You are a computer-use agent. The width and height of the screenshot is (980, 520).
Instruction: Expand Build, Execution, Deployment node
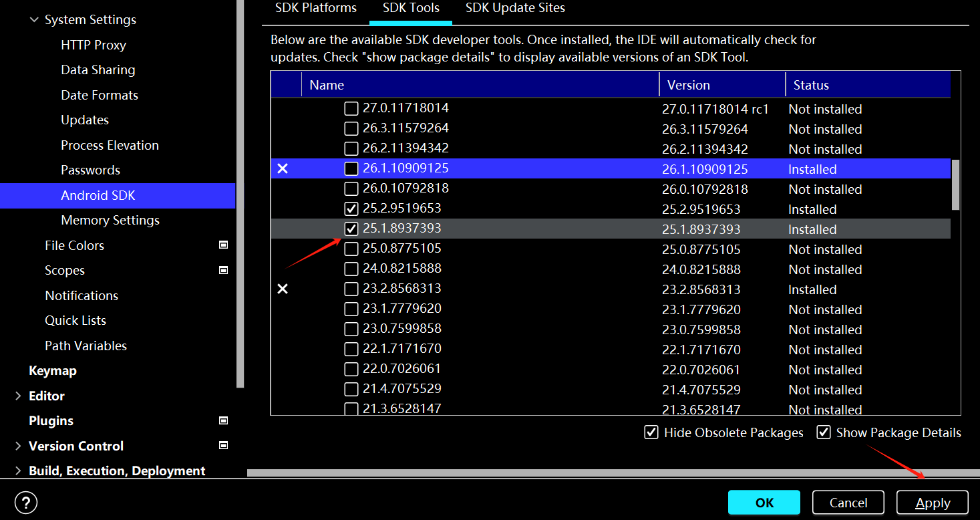(18, 471)
